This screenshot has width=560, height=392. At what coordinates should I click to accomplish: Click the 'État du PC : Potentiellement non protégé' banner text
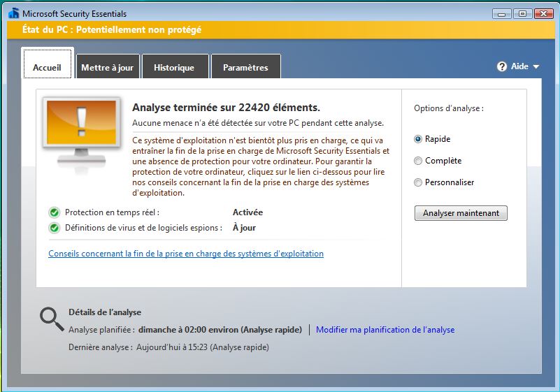point(112,29)
